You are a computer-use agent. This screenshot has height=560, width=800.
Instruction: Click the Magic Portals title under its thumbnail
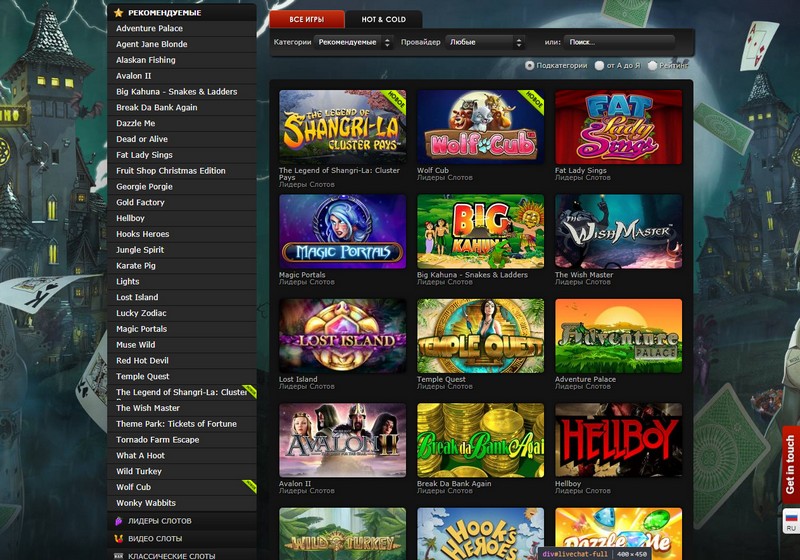coord(302,274)
